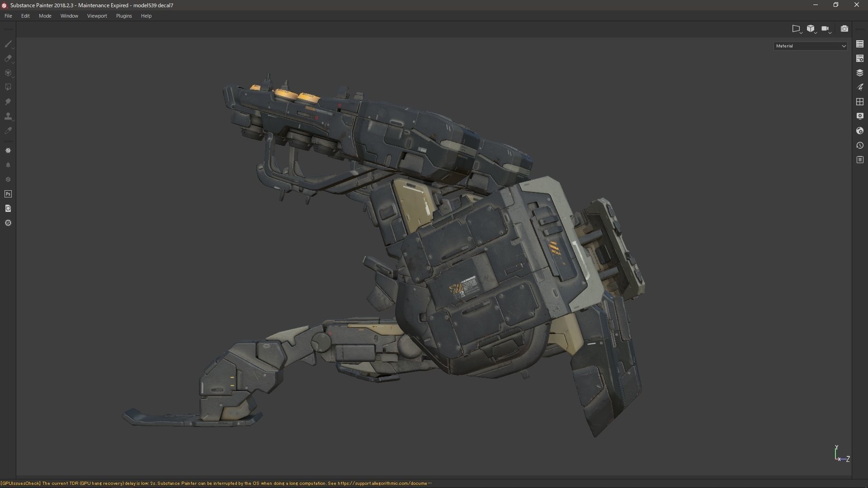Click the mech model's warning decal

pos(464,287)
